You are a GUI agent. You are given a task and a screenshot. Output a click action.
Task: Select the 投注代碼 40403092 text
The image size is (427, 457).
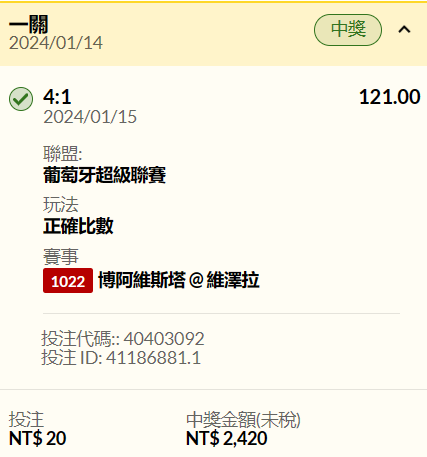click(x=123, y=339)
